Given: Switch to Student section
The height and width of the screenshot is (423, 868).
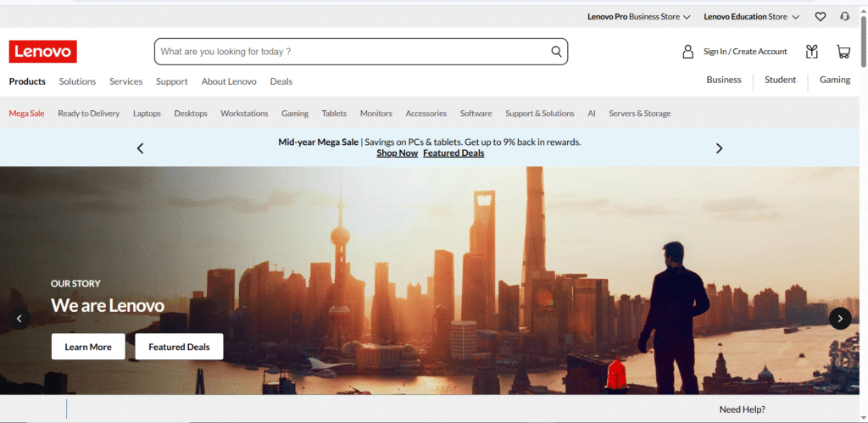Looking at the screenshot, I should (x=780, y=80).
